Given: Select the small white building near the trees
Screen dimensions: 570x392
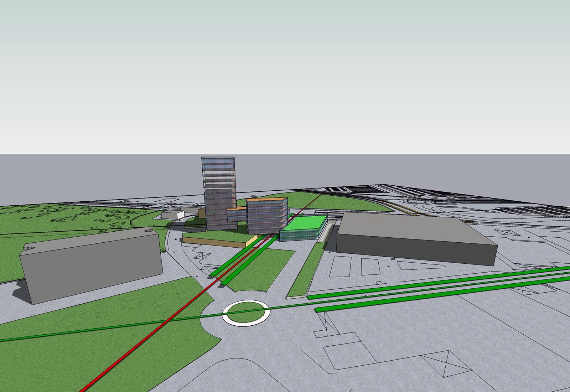Looking at the screenshot, I should pos(173,214).
